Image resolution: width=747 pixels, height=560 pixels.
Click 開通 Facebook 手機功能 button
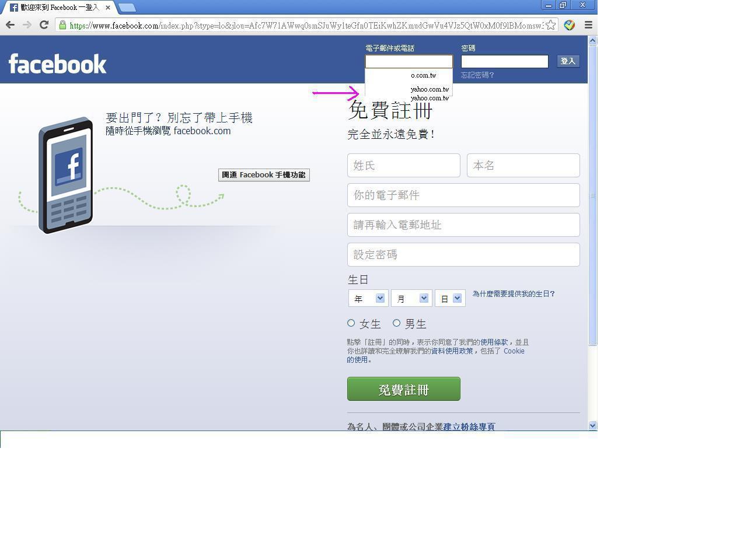coord(264,175)
